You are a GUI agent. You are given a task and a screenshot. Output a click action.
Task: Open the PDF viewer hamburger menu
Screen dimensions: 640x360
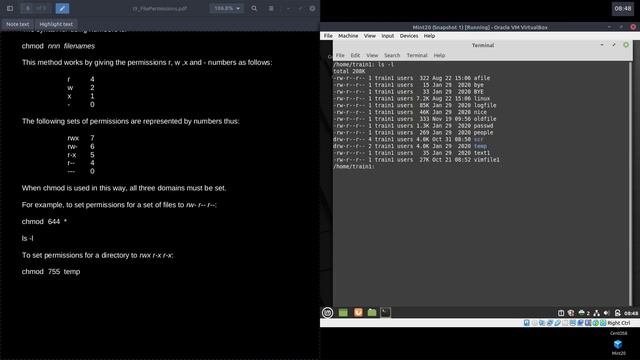(271, 8)
